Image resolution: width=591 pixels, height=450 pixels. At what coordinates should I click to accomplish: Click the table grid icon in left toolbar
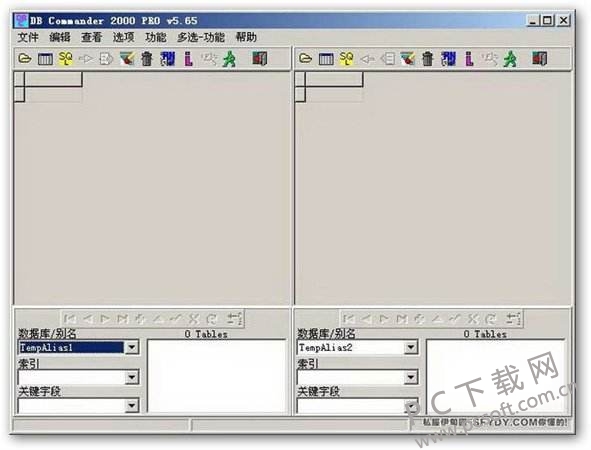(45, 59)
